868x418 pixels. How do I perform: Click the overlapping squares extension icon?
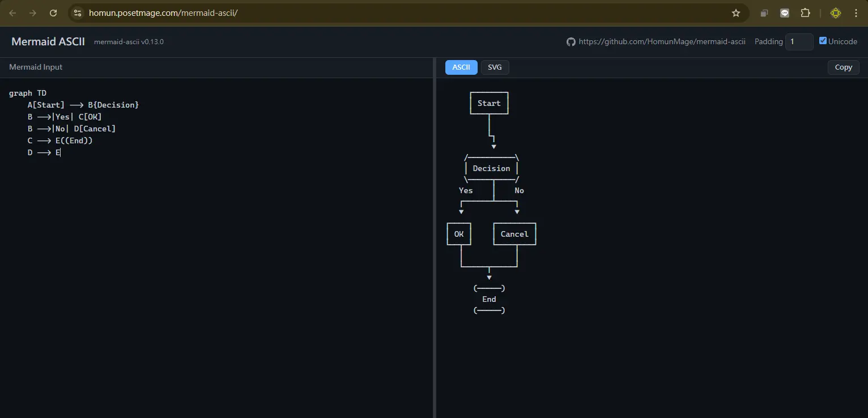(764, 13)
